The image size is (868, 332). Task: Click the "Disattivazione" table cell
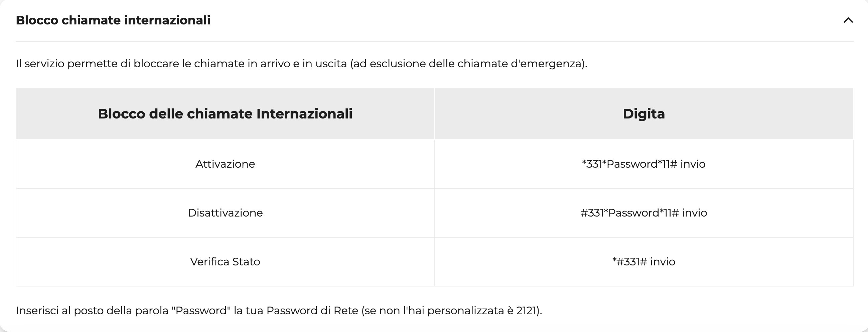225,213
